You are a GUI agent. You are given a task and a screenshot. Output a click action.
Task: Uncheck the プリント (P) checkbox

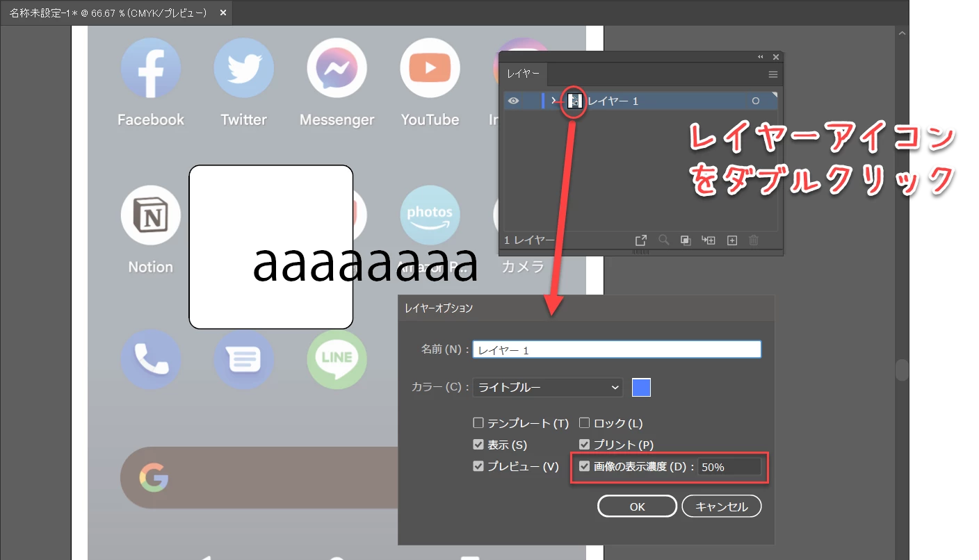point(585,445)
